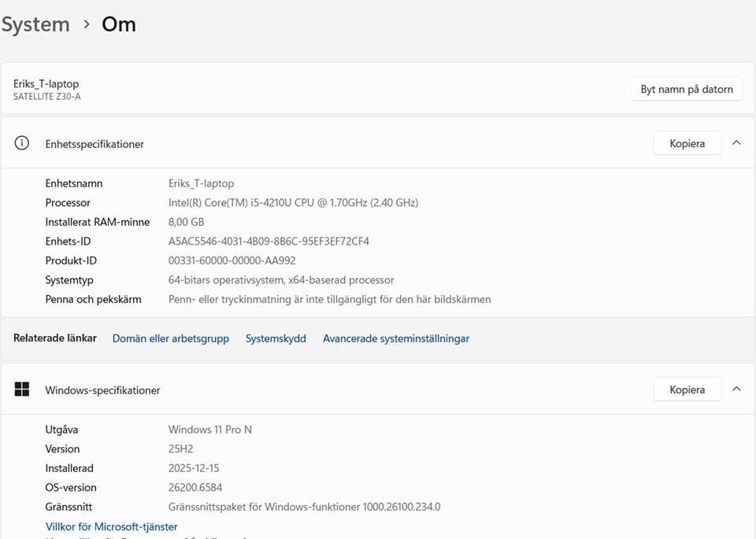Copy Windows specifications with Kopiera

pos(687,389)
